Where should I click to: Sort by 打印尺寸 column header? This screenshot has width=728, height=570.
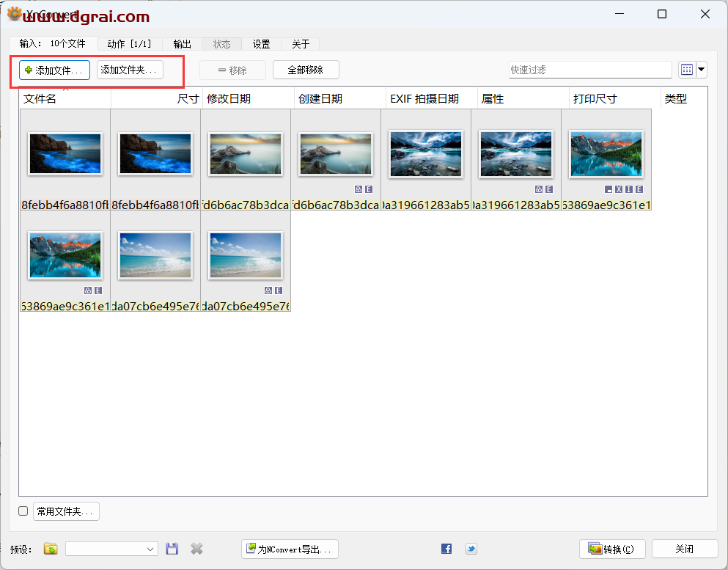pos(614,98)
